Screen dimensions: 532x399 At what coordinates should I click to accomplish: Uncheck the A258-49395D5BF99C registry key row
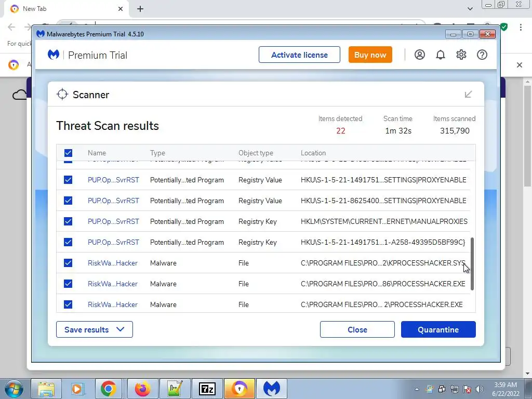pos(68,242)
